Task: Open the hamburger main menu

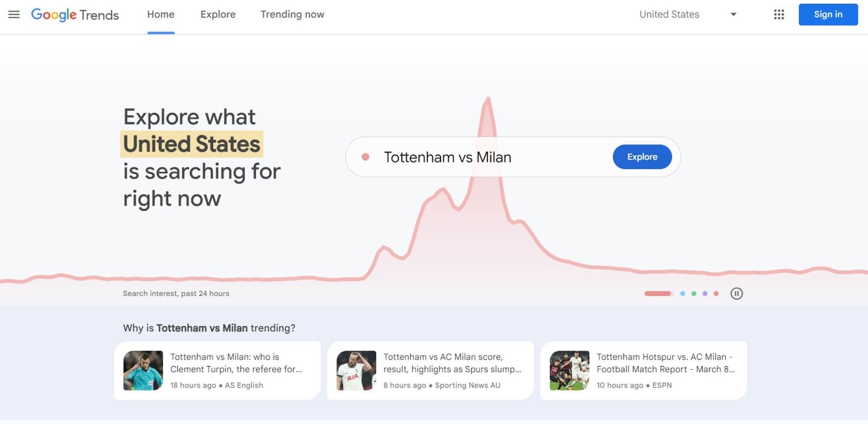Action: [14, 15]
